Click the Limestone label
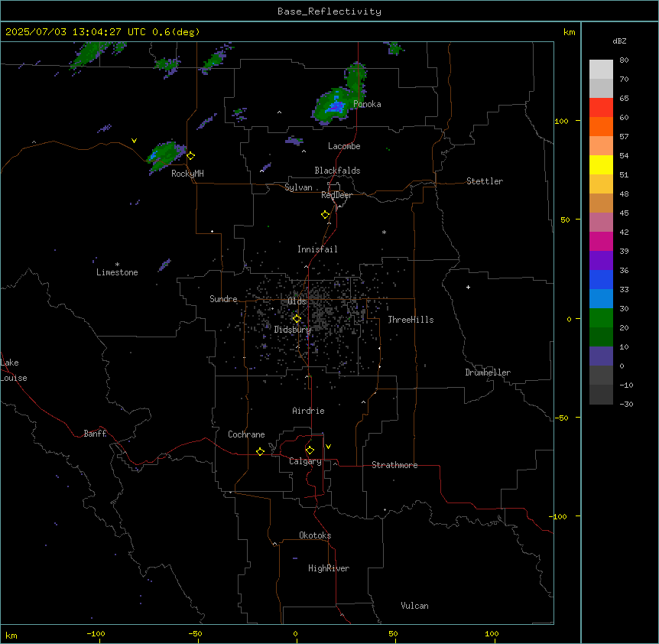 point(117,272)
